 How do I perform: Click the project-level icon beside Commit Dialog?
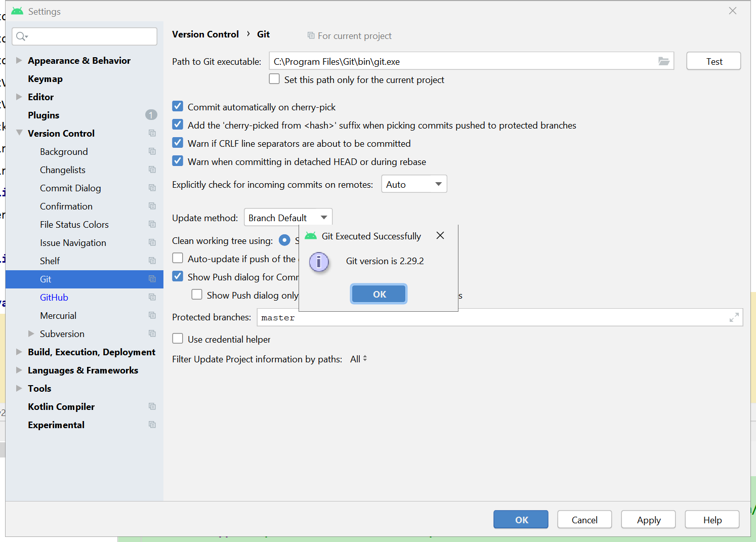(x=152, y=188)
